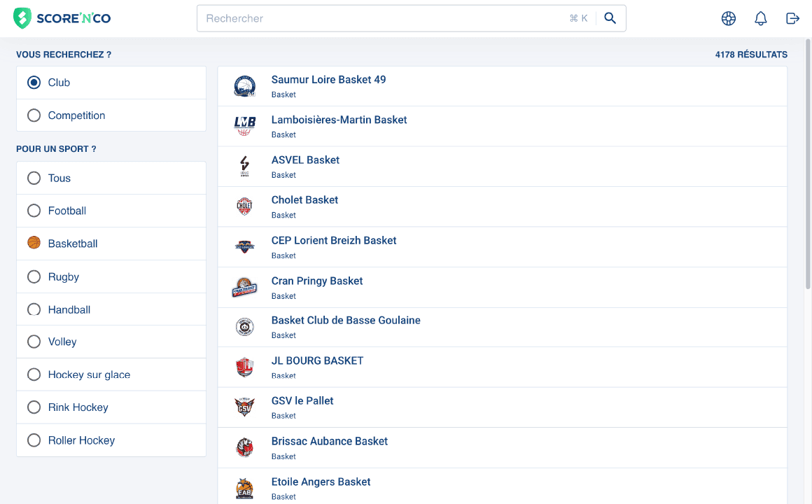Open the GSV le Pallet club entry
The width and height of the screenshot is (812, 504).
tap(302, 400)
